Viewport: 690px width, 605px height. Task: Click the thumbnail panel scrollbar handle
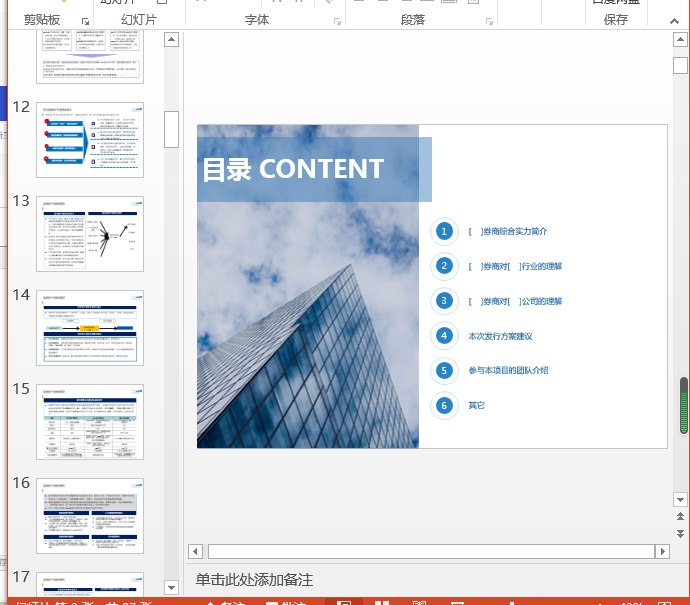(171, 129)
